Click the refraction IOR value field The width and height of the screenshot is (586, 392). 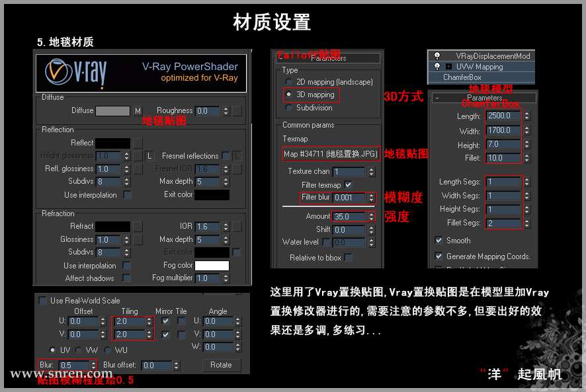tap(208, 227)
